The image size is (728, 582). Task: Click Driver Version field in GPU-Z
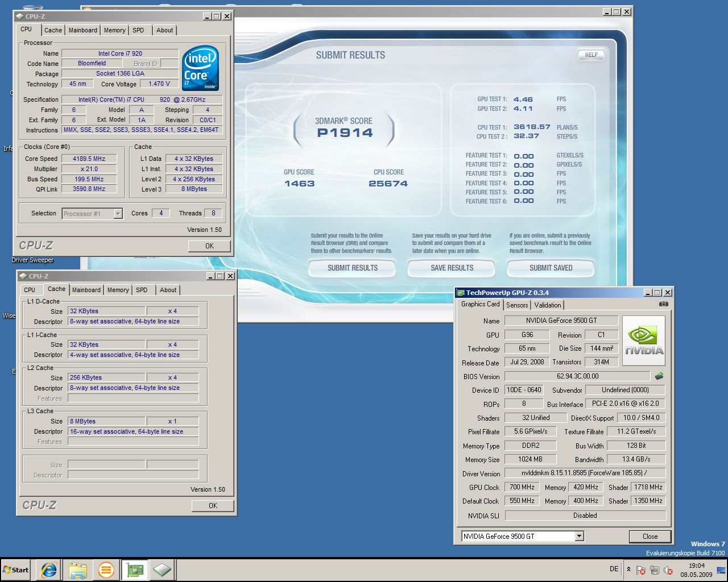585,473
